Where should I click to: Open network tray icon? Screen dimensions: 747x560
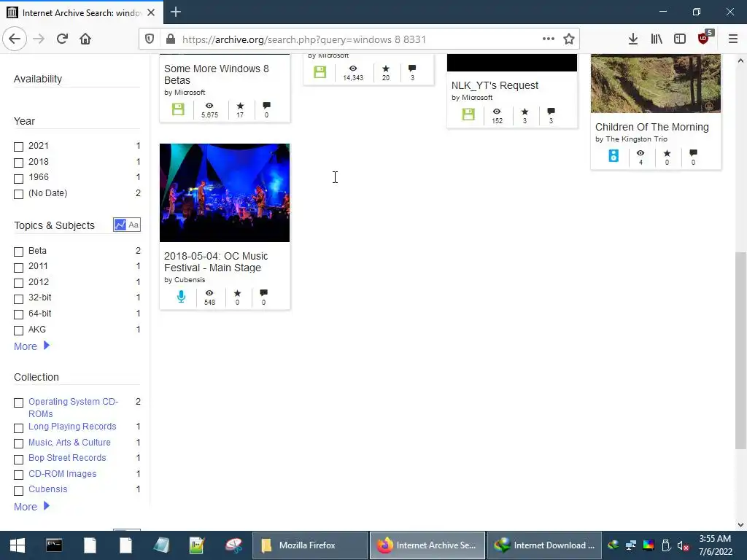[631, 545]
